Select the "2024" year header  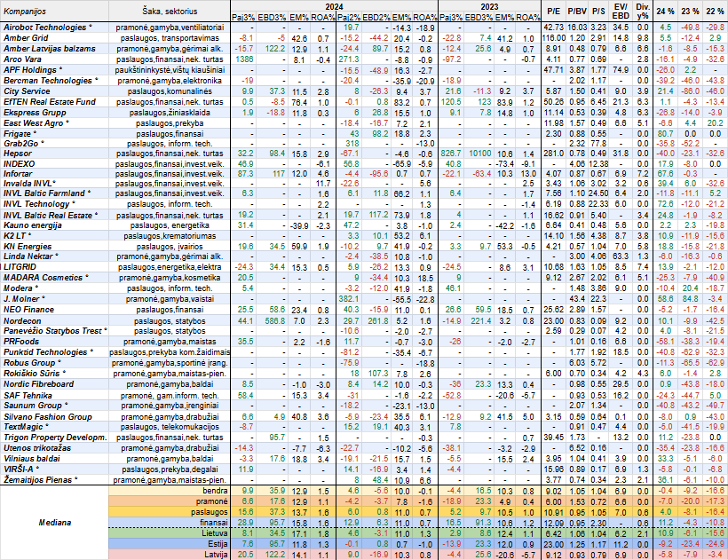pyautogui.click(x=335, y=6)
